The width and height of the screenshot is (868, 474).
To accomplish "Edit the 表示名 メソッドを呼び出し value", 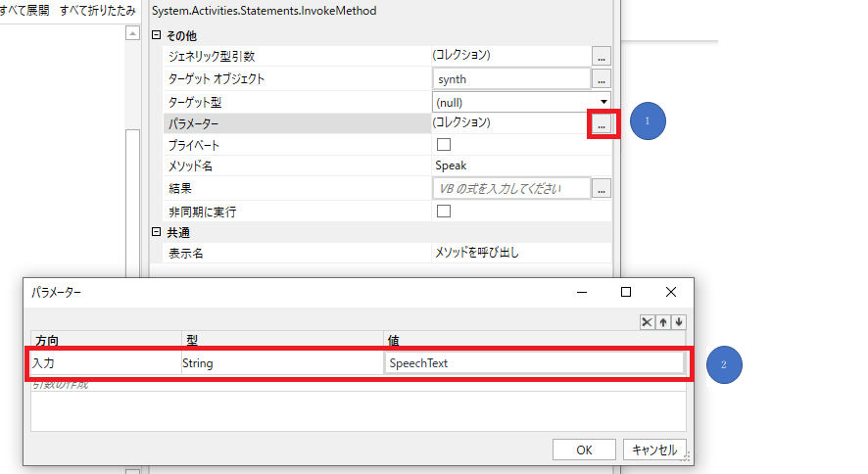I will [x=521, y=253].
